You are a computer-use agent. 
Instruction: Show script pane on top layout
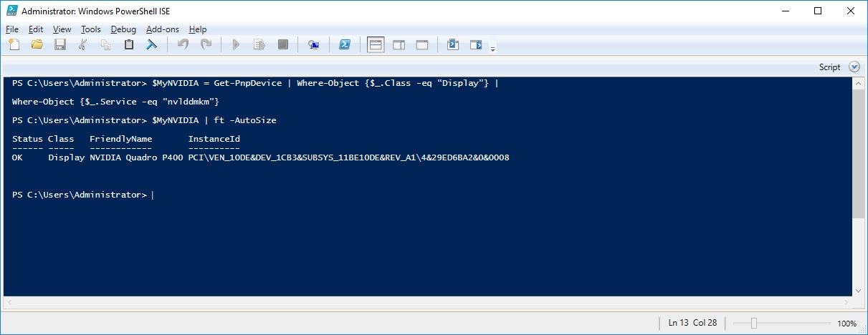(x=376, y=45)
